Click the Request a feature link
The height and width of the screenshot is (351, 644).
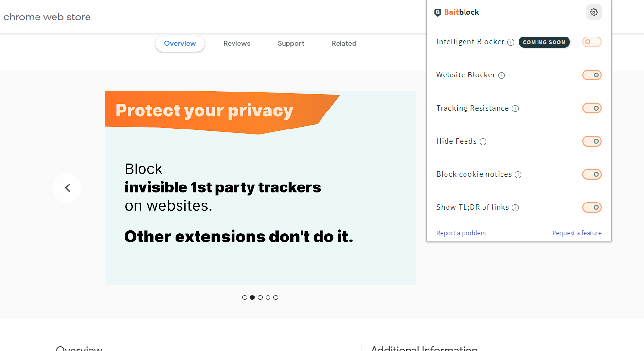(577, 233)
